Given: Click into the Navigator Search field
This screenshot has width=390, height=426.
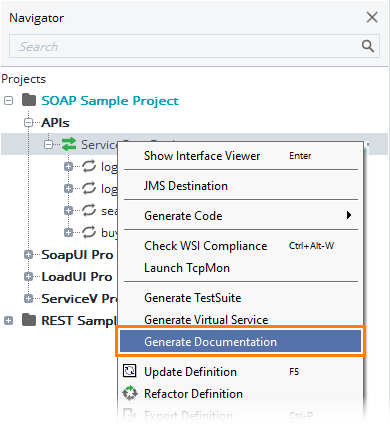Looking at the screenshot, I should pyautogui.click(x=194, y=46).
